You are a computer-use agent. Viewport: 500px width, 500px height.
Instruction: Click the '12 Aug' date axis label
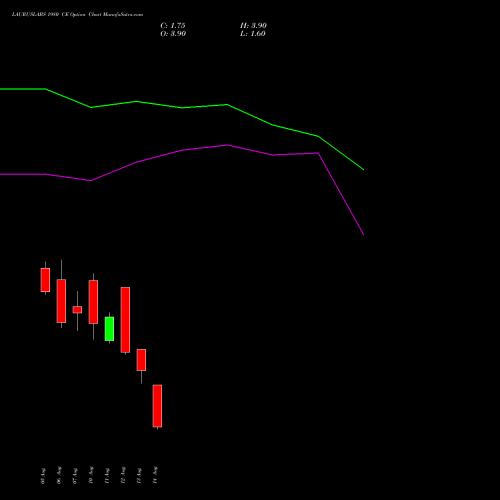tap(123, 475)
